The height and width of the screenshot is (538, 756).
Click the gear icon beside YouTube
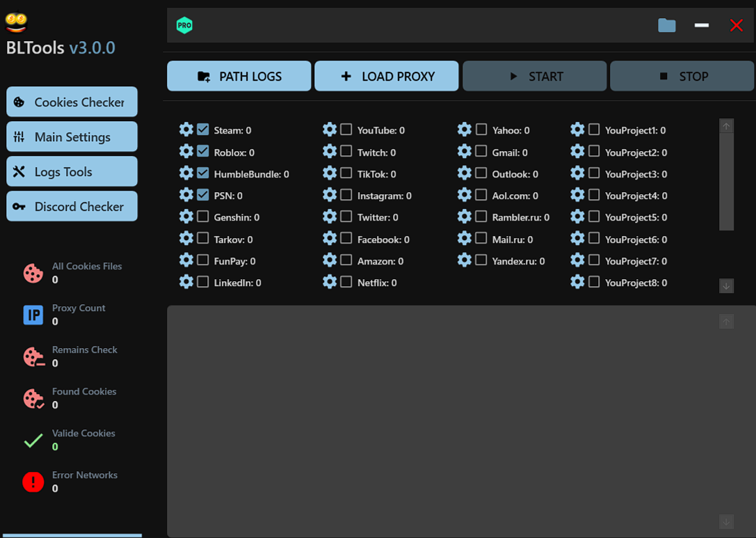coord(330,129)
